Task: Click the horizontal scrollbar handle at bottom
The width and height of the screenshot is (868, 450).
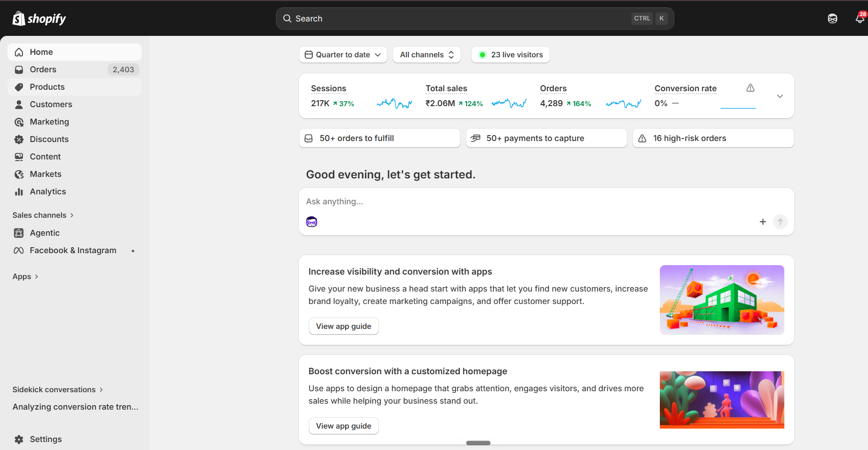Action: click(478, 443)
